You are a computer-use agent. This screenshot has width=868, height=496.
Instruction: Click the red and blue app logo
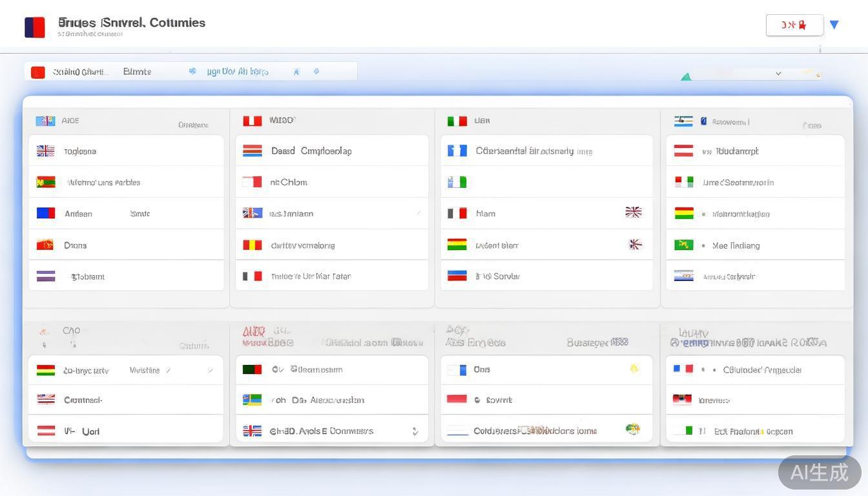point(35,27)
